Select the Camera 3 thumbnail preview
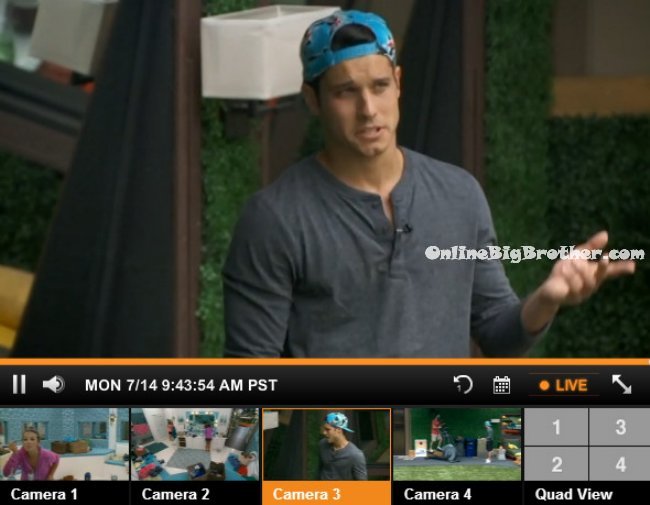650x505 pixels. (x=326, y=444)
